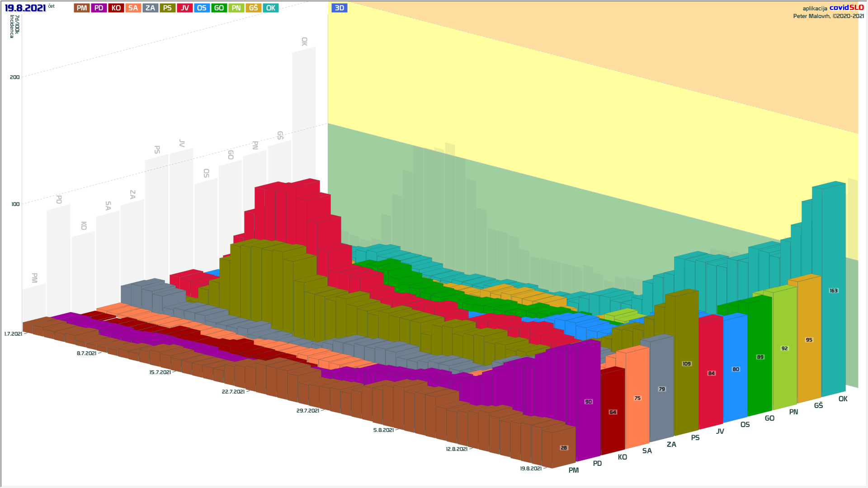Image resolution: width=868 pixels, height=488 pixels.
Task: Click the OK bar value label 163
Action: click(x=833, y=291)
